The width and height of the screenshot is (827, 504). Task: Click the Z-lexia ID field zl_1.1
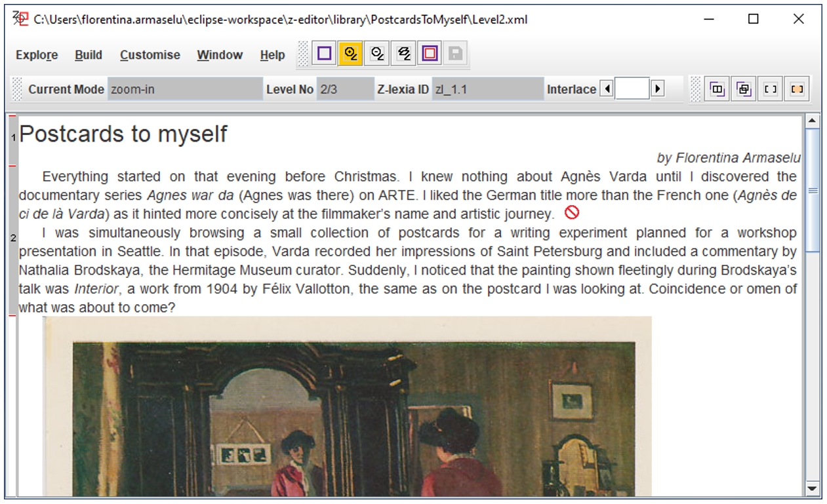(488, 89)
